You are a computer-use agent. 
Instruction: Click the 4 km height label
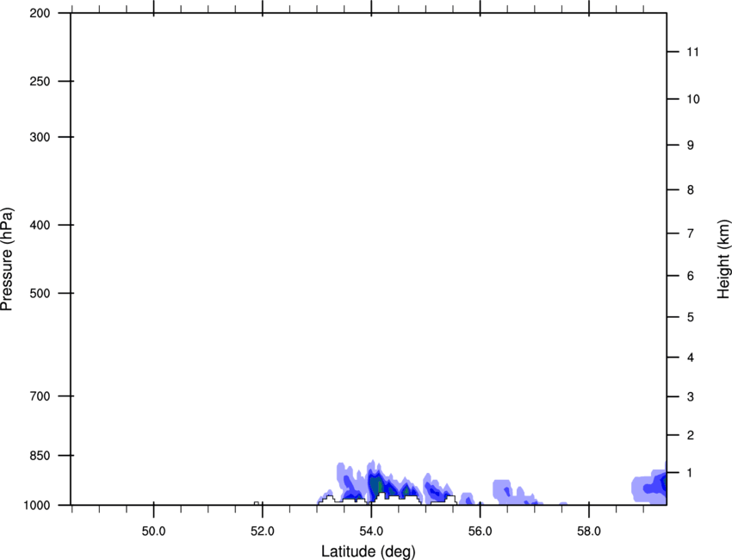coord(691,358)
